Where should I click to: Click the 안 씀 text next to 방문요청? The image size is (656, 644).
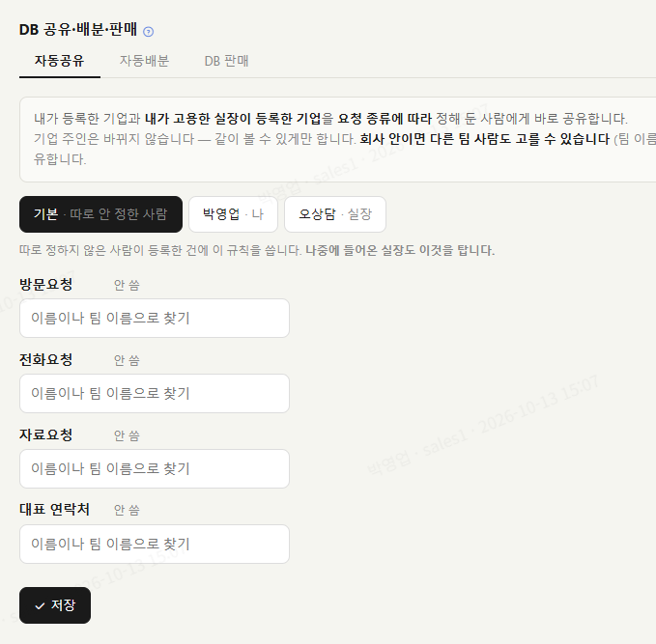click(x=127, y=285)
